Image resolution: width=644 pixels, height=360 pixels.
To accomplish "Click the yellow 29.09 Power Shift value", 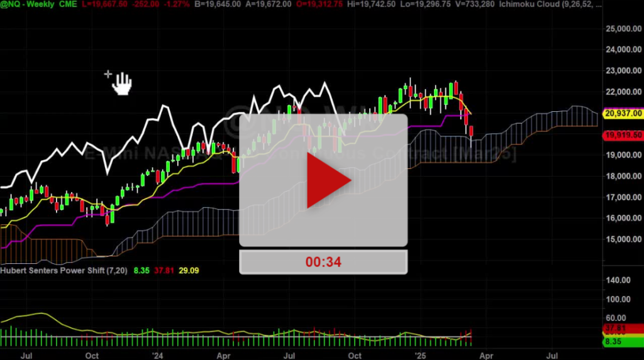I will click(167, 270).
